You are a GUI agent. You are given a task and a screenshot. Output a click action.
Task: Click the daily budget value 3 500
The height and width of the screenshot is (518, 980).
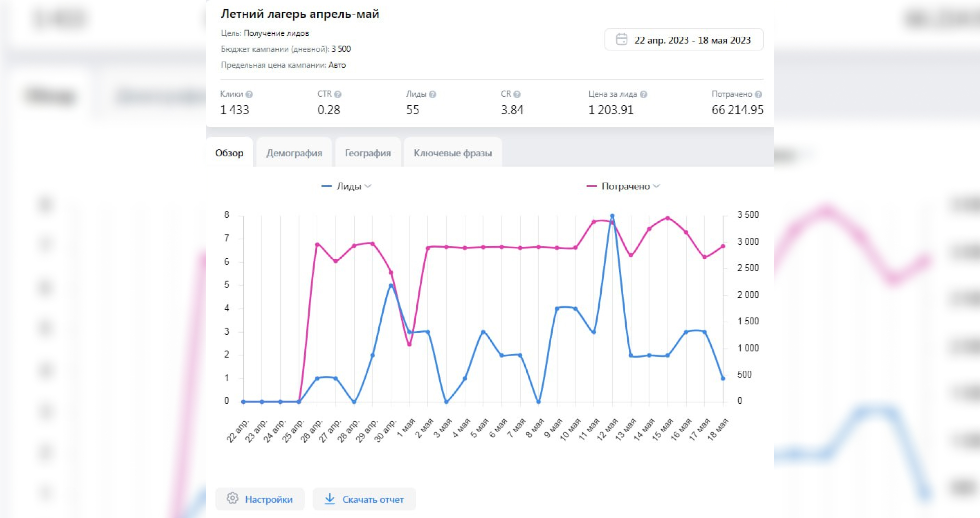tap(341, 49)
